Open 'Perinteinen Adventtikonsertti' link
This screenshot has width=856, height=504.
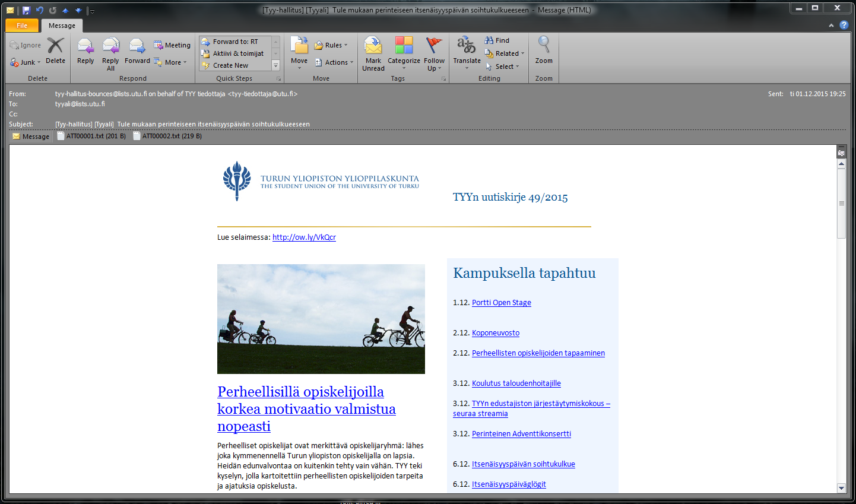[x=521, y=434]
